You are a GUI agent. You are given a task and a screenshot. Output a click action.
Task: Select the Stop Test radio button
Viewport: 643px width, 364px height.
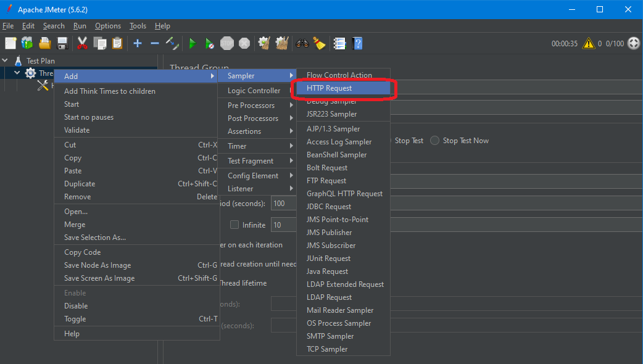387,141
